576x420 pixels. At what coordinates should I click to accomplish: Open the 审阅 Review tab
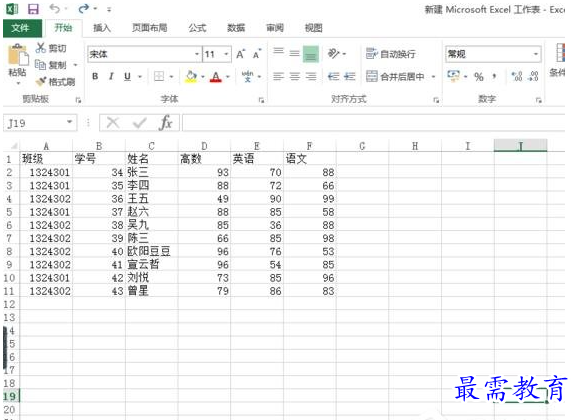[275, 28]
